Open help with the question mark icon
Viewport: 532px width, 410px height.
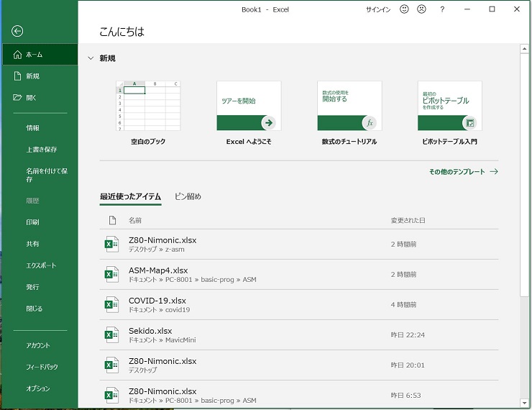(x=441, y=9)
